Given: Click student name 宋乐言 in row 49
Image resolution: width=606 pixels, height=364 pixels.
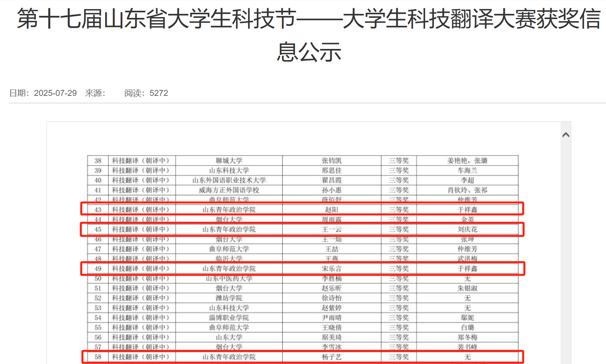Looking at the screenshot, I should coord(331,269).
